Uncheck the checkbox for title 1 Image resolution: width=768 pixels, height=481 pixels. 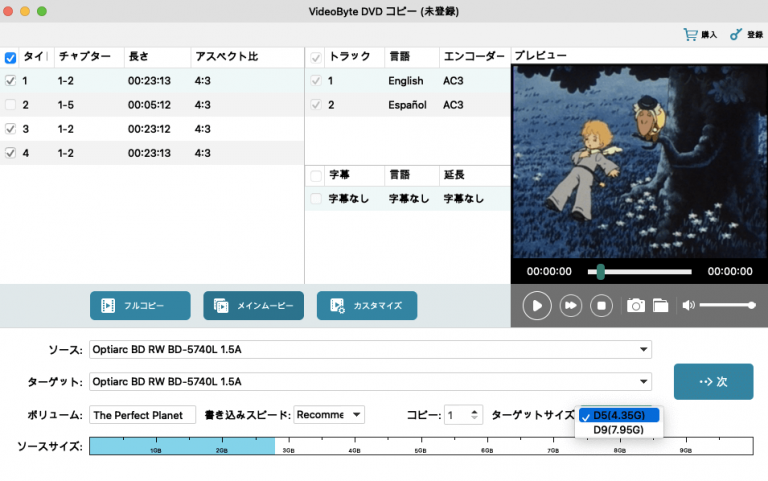point(10,80)
